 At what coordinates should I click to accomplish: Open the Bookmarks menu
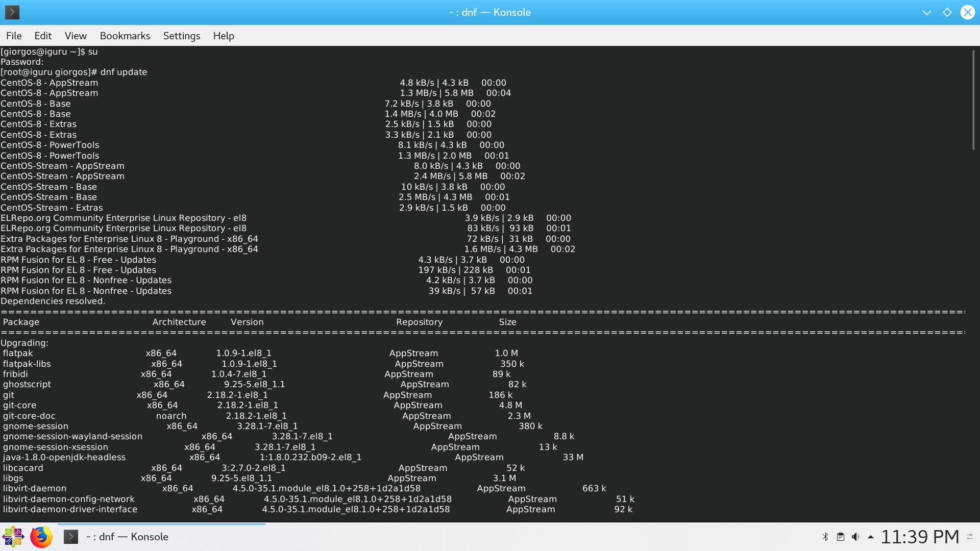click(x=125, y=36)
